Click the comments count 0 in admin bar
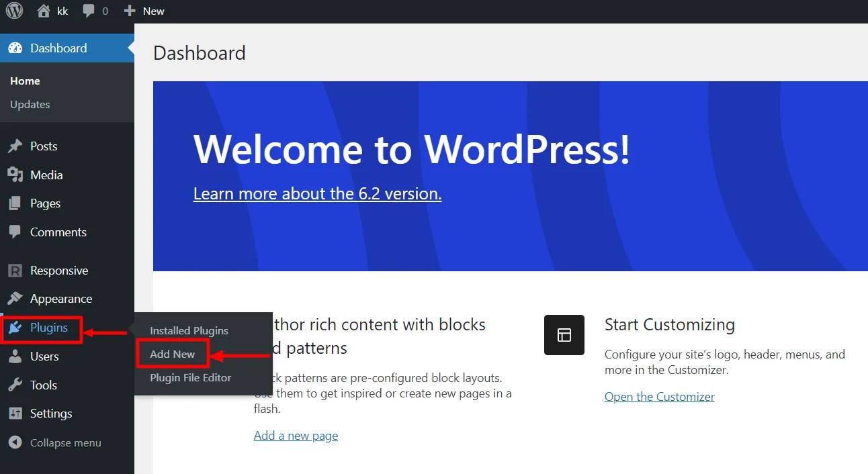Viewport: 868px width, 474px height. point(105,11)
